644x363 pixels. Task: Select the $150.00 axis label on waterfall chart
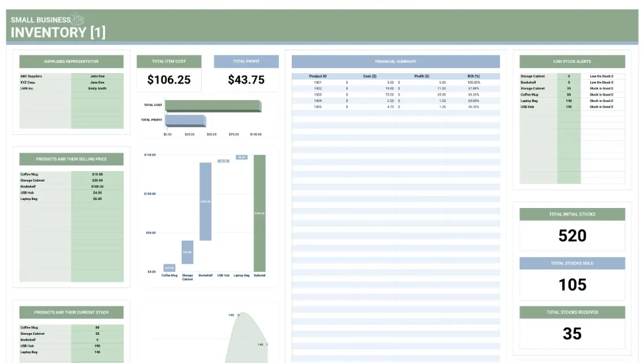tap(150, 155)
